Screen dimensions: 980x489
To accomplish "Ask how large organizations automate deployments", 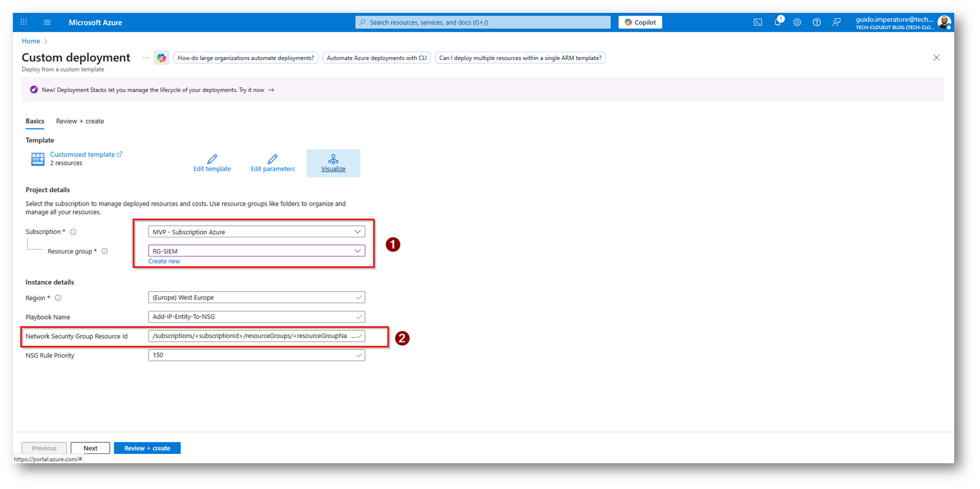I will [x=246, y=58].
